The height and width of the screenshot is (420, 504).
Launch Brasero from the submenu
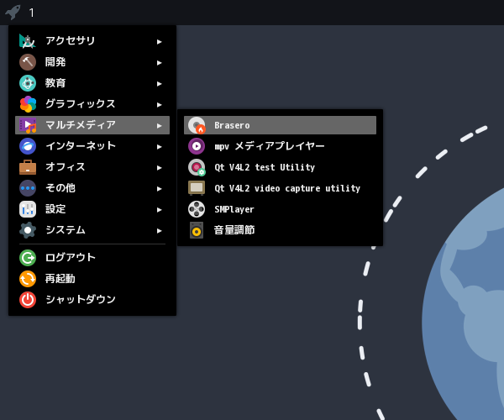click(x=280, y=125)
